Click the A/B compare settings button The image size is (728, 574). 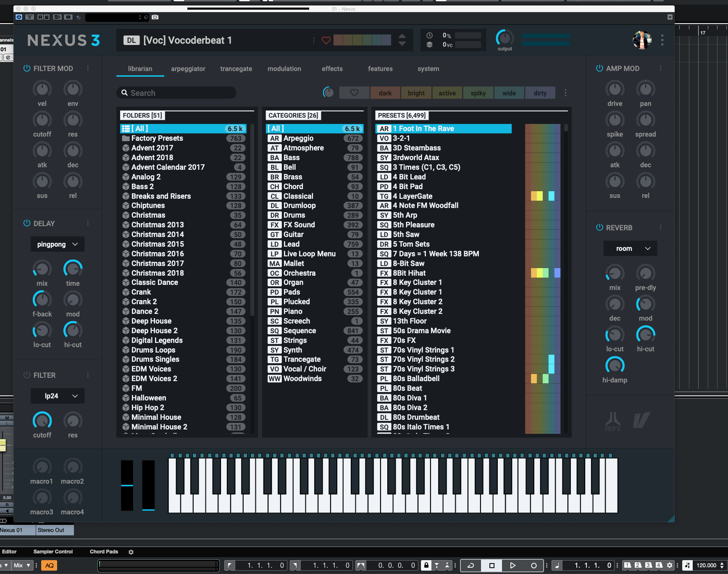tap(58, 17)
